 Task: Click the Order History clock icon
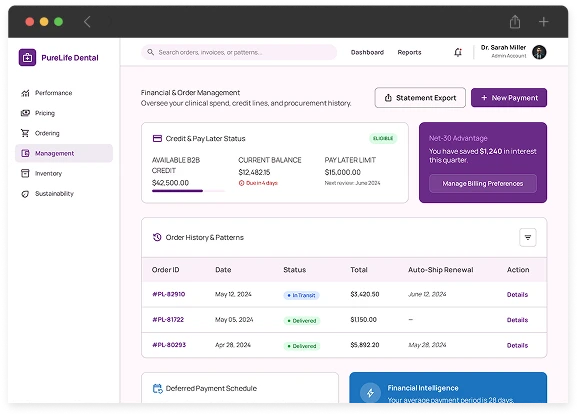[x=157, y=237]
